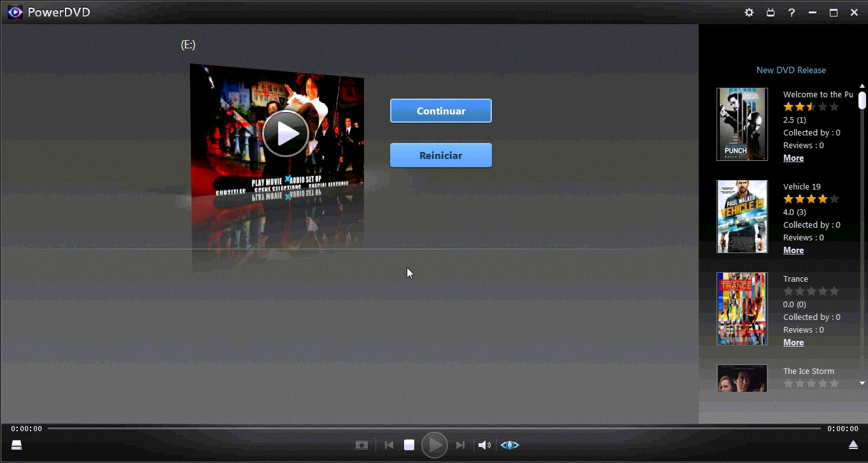Minimize the PowerDVD window

click(812, 12)
